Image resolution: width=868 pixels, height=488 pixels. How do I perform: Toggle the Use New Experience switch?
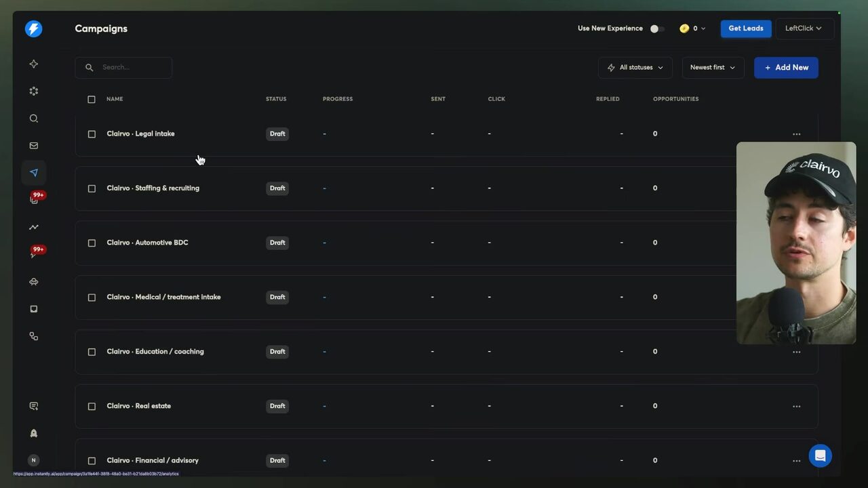656,28
